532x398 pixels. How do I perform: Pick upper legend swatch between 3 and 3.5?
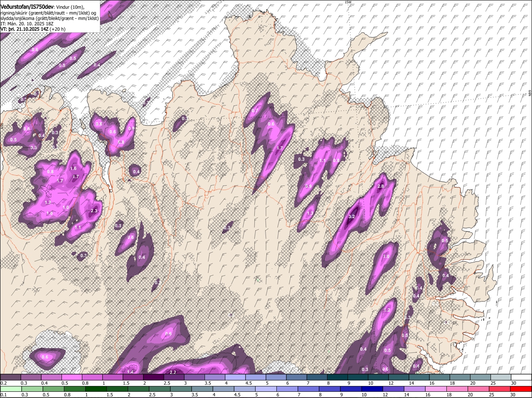click(195, 377)
